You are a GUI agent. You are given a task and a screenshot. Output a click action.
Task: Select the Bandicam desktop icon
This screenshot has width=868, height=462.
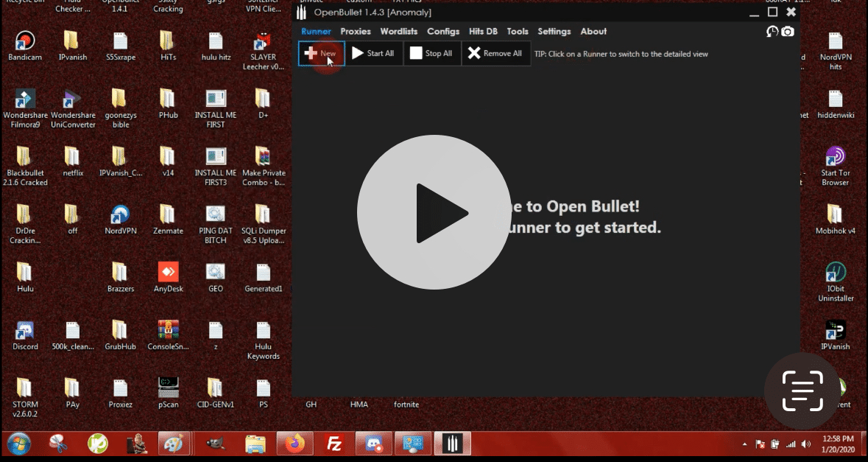[x=25, y=46]
